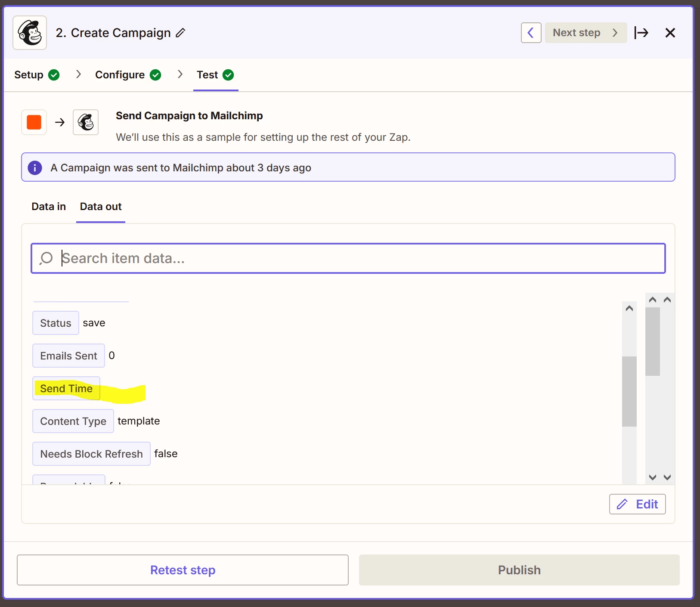Click the Retest step button
This screenshot has height=607, width=700.
pyautogui.click(x=183, y=570)
